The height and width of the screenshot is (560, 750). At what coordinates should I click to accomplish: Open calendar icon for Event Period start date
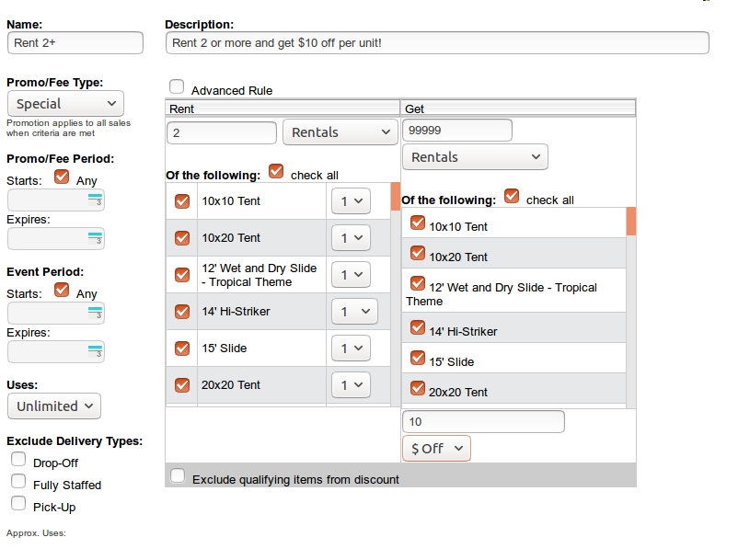pyautogui.click(x=94, y=313)
